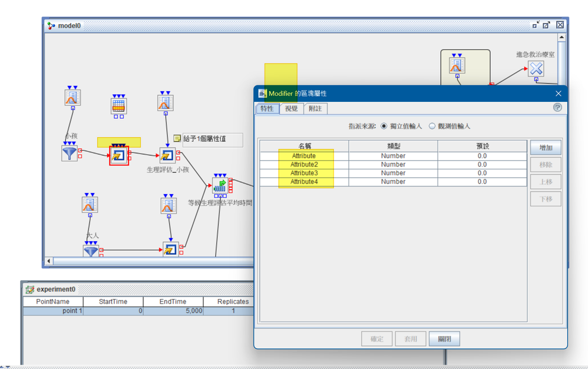Click the 類型 column header
Viewport: 588px width, 369px height.
(x=393, y=146)
